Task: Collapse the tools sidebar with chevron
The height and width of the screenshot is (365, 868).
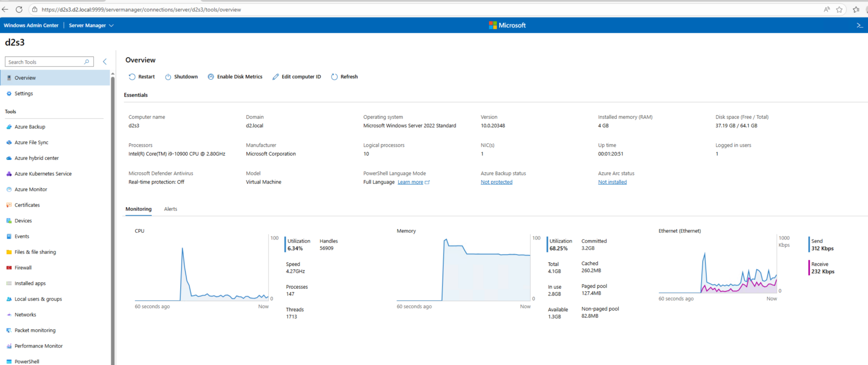Action: [x=105, y=62]
